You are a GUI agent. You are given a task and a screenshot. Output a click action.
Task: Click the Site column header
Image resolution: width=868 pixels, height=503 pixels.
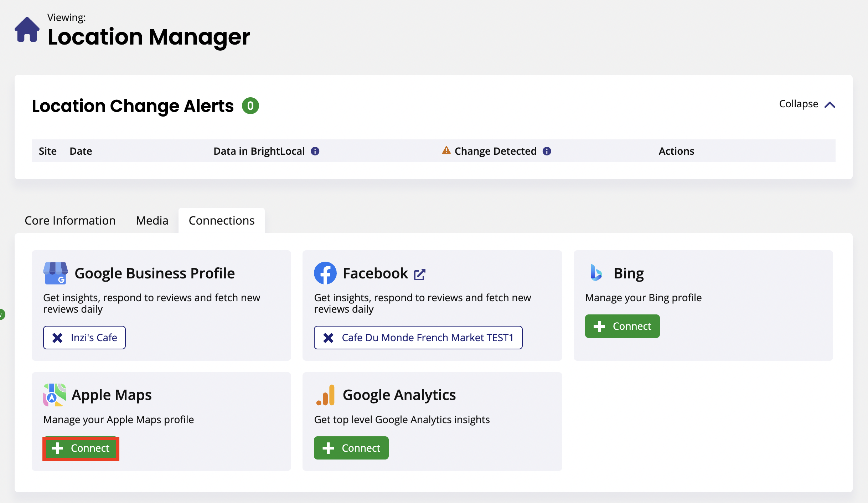(48, 151)
